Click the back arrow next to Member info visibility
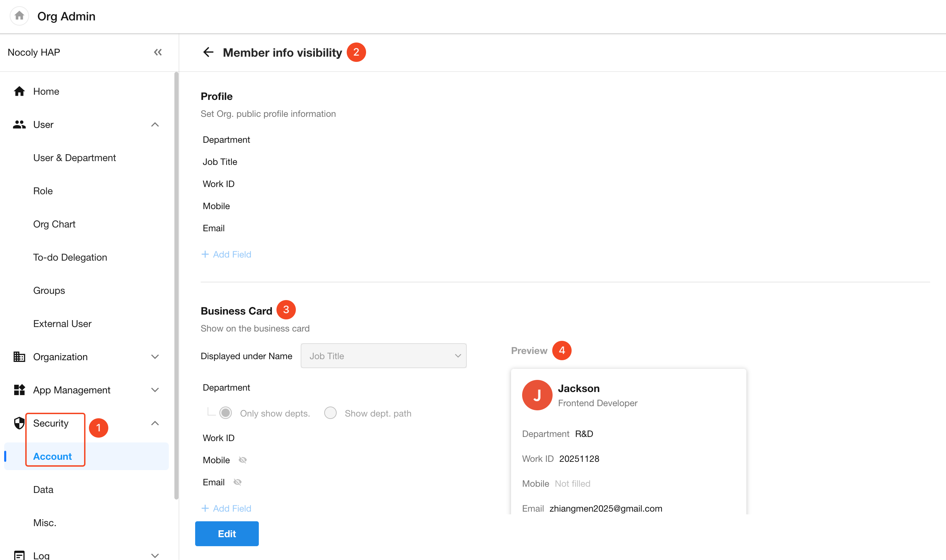This screenshot has width=946, height=560. (208, 52)
